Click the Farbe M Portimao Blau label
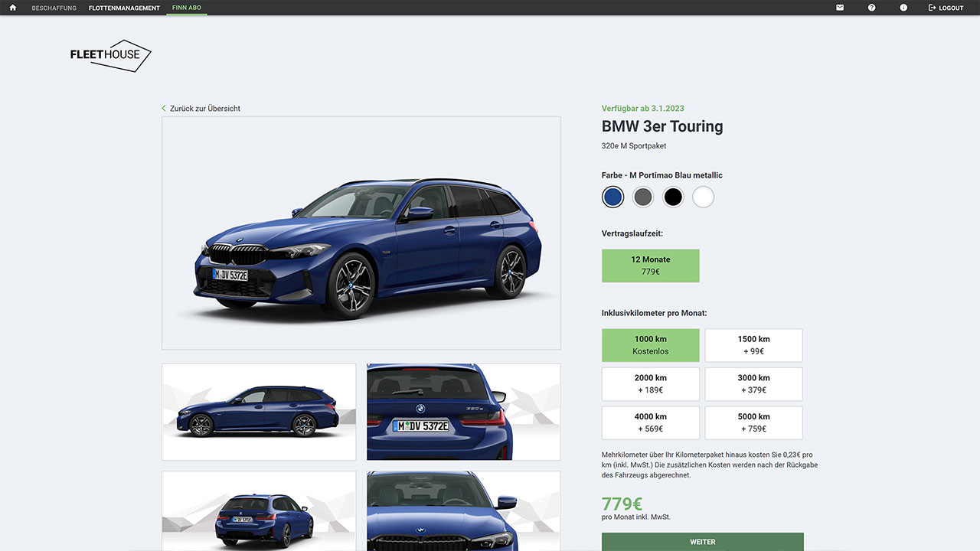 [662, 175]
